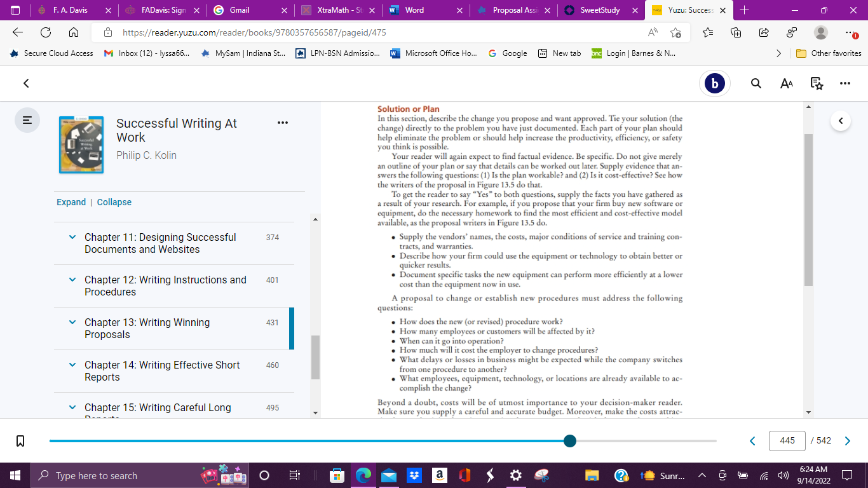Open the browser profile avatar
Screen dimensions: 868x488
tap(821, 32)
